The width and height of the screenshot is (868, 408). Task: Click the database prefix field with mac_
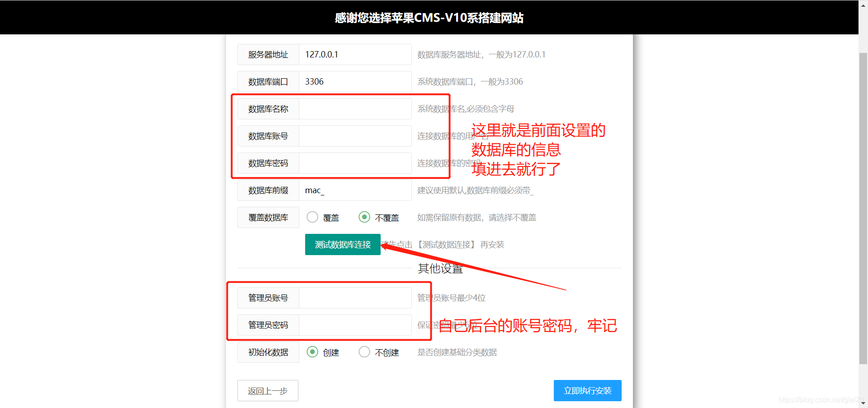[x=355, y=190]
